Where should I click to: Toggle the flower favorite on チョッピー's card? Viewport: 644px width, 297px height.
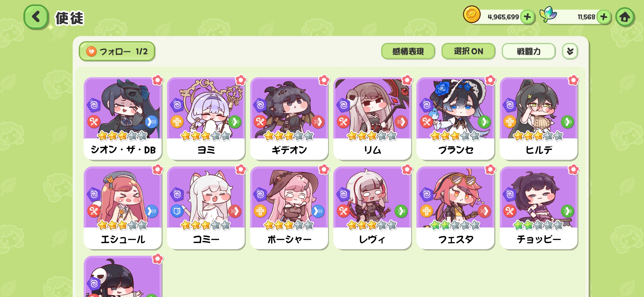(x=574, y=170)
